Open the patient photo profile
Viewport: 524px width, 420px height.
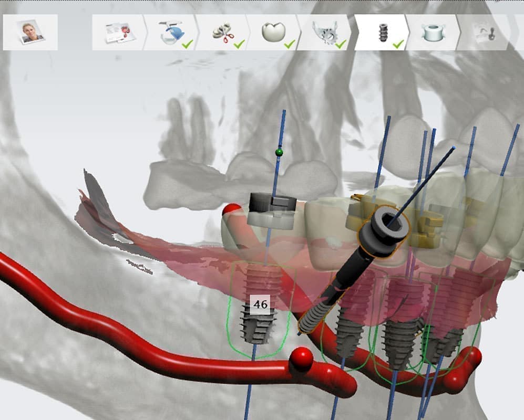30,32
